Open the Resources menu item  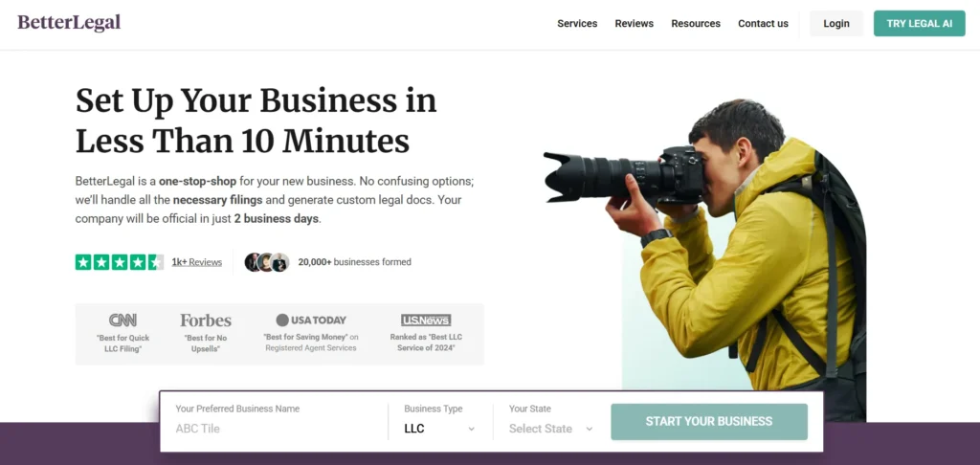tap(696, 24)
